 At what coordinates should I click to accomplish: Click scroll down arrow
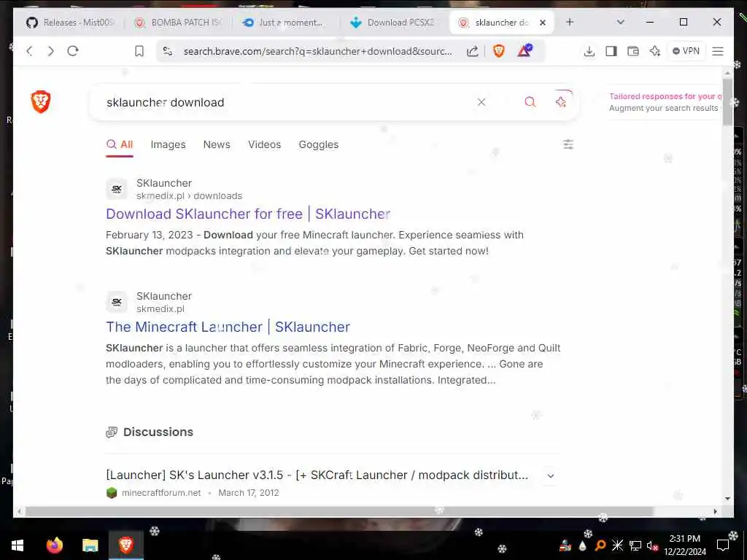click(727, 499)
